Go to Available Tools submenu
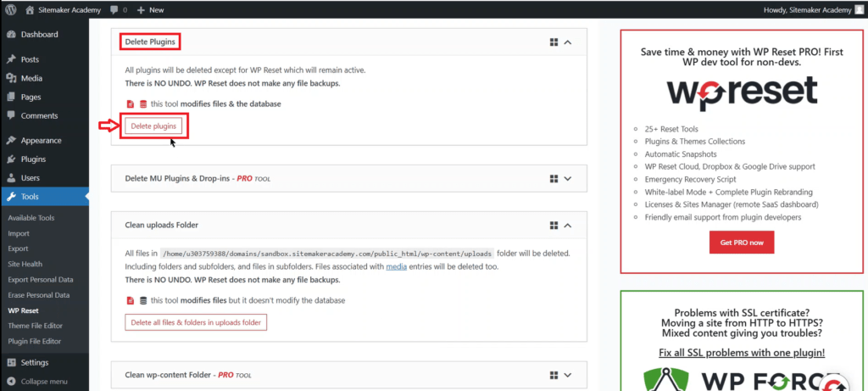The width and height of the screenshot is (868, 391). [x=31, y=218]
